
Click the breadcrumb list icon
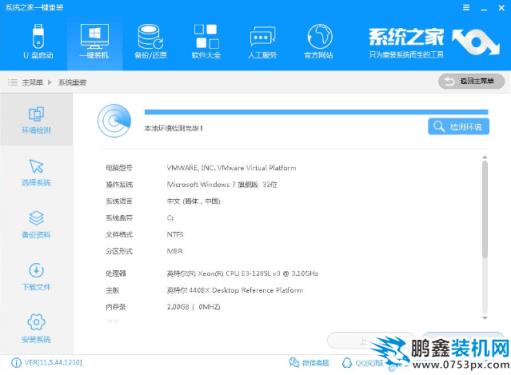[x=13, y=82]
